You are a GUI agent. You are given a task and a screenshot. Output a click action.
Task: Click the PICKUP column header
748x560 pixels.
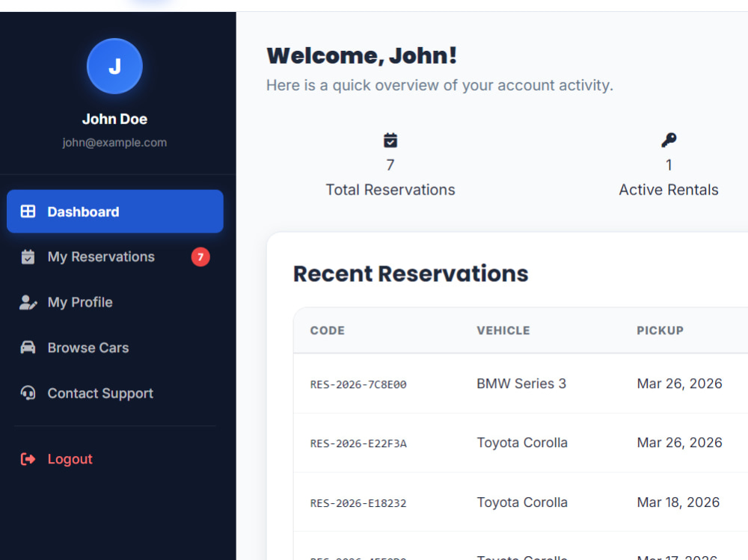point(660,330)
